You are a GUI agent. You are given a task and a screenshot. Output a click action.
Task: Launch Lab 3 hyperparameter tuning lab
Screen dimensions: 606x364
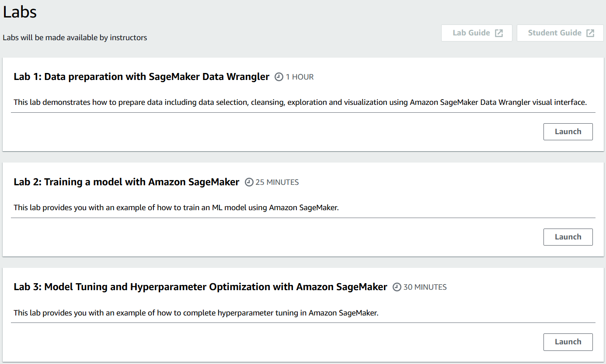(x=568, y=342)
